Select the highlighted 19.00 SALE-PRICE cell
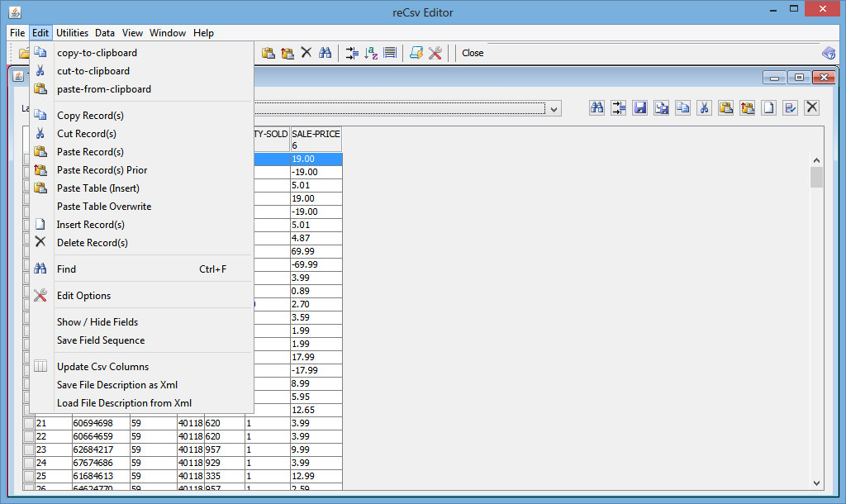 coord(316,159)
